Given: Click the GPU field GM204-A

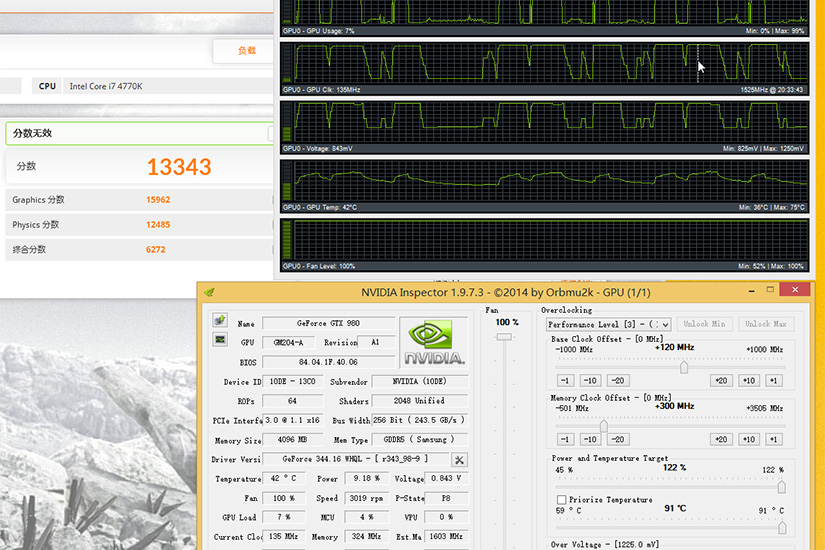Looking at the screenshot, I should coord(288,342).
